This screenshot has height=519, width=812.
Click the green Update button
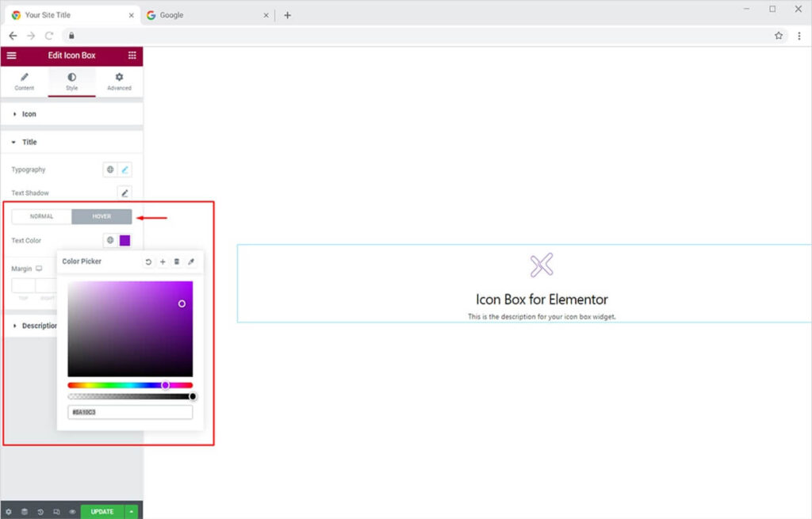[x=102, y=512]
